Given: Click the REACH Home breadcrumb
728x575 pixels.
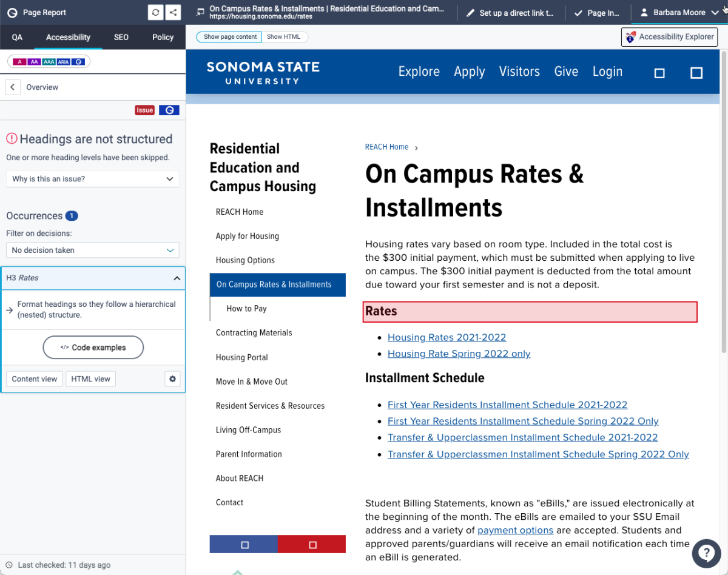Looking at the screenshot, I should pos(386,147).
